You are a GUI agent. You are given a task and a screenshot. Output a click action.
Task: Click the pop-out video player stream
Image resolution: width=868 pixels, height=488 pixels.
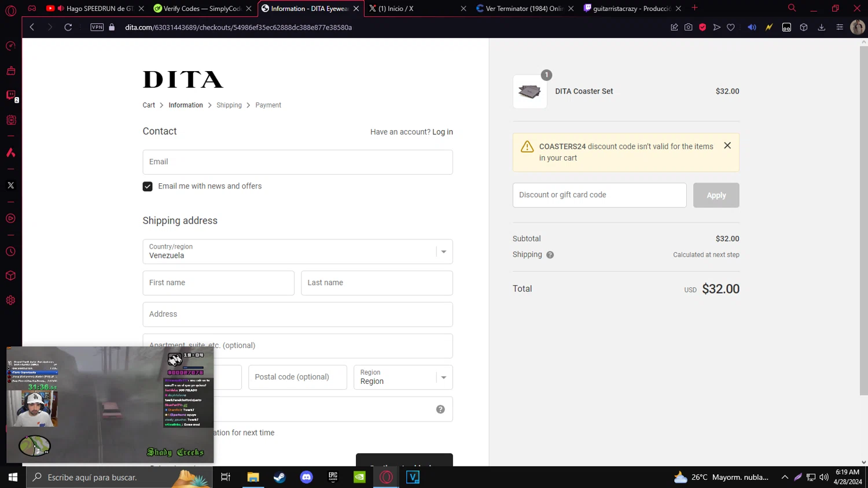[110, 405]
